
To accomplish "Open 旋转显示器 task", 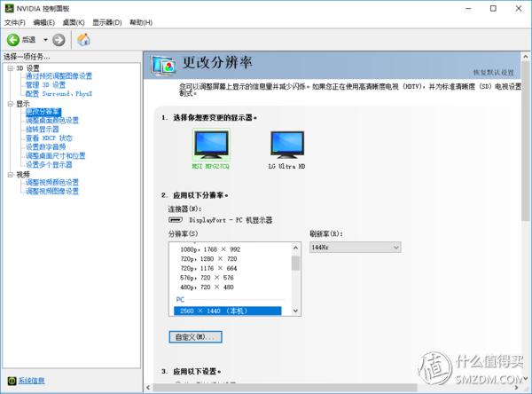I will (42, 129).
